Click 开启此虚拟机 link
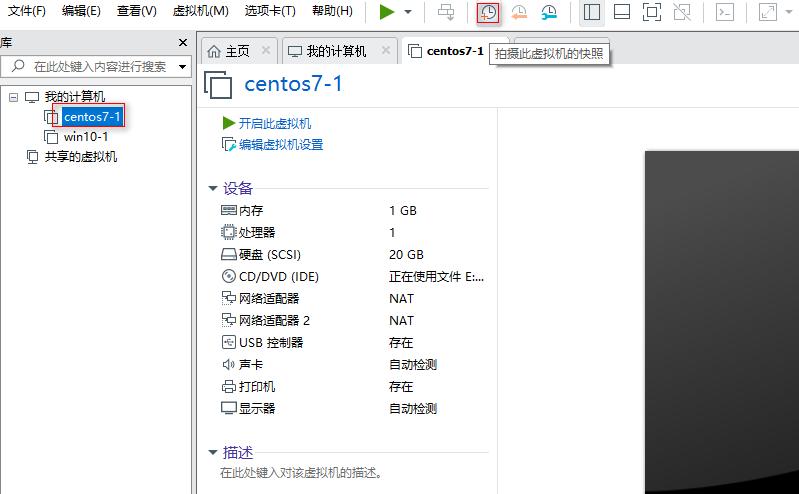The image size is (799, 494). pos(275,123)
